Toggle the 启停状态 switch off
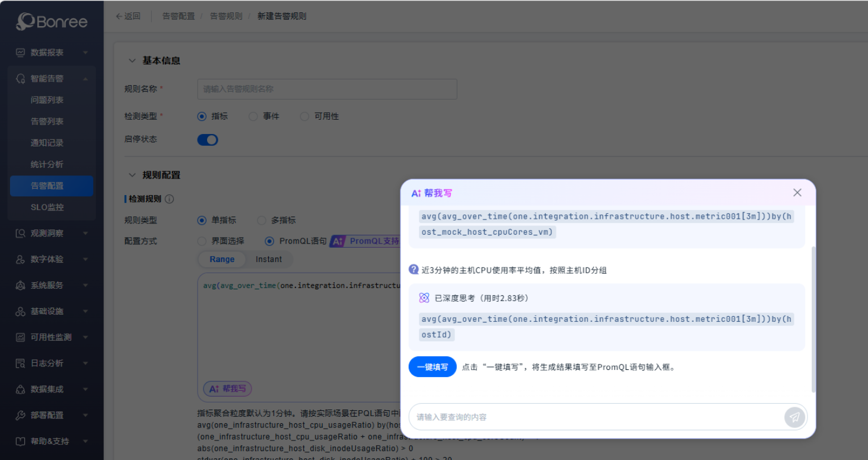Viewport: 868px width, 460px height. (208, 140)
